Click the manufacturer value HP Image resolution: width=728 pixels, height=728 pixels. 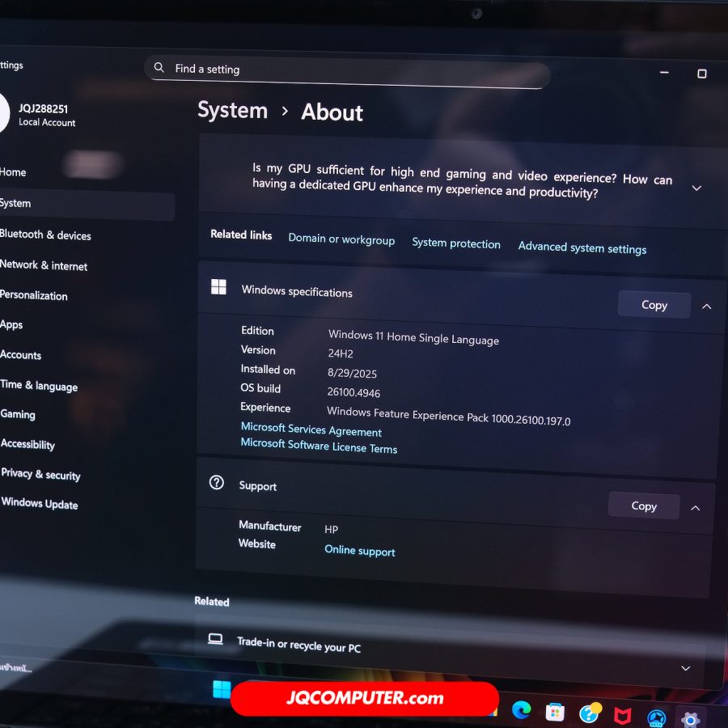(x=332, y=529)
